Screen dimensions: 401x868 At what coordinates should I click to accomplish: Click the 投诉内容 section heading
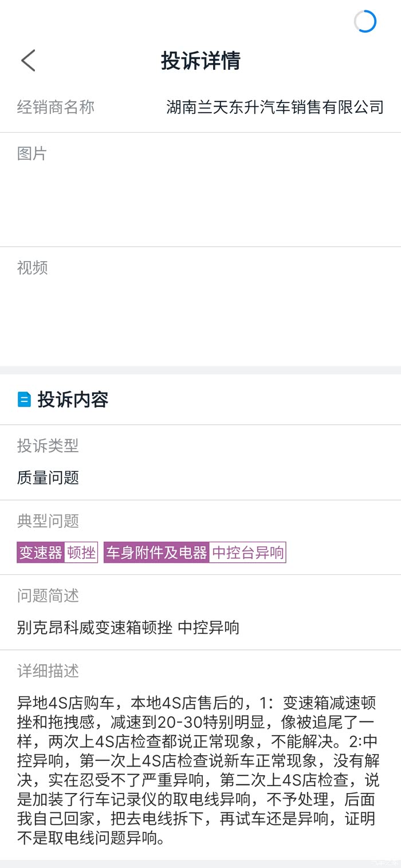pos(73,399)
